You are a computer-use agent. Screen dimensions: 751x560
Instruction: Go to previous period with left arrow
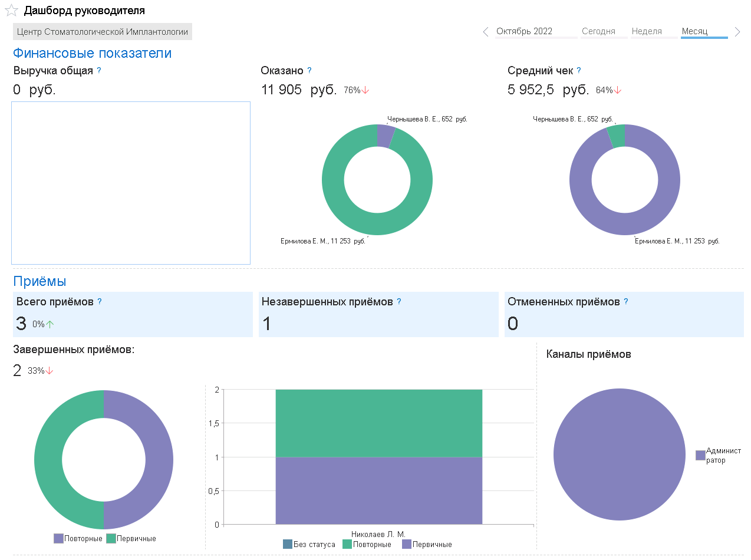click(486, 32)
